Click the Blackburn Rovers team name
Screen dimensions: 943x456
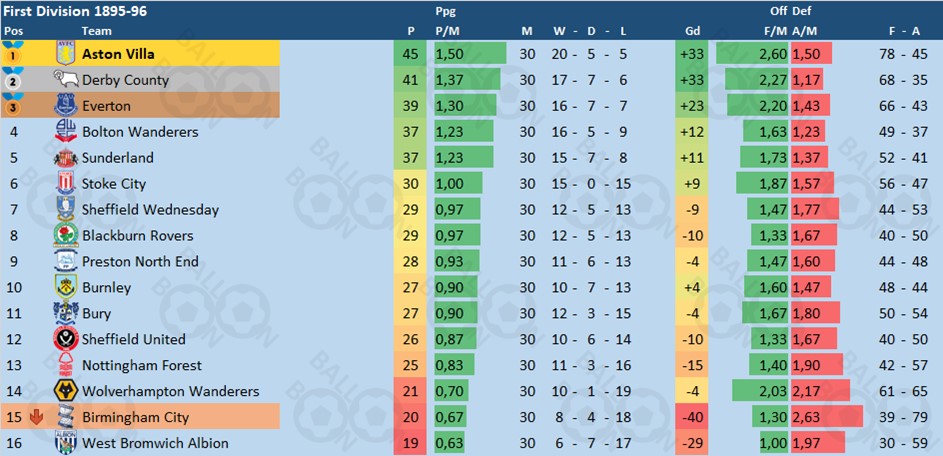pyautogui.click(x=138, y=236)
